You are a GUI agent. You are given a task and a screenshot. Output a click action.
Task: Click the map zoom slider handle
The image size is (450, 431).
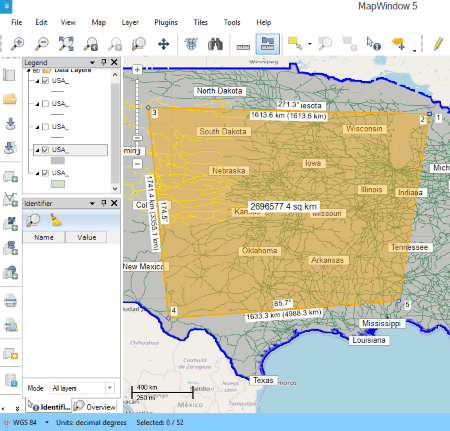click(x=137, y=138)
